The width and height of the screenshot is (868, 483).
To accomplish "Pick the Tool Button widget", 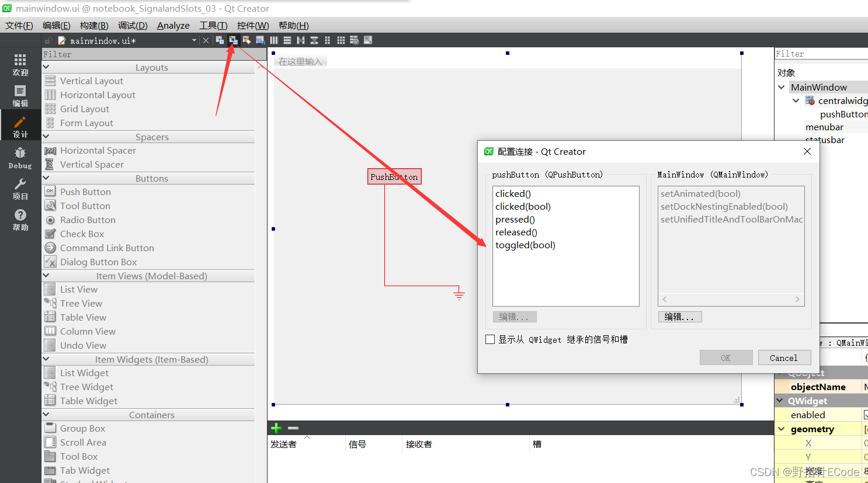I will click(x=85, y=206).
